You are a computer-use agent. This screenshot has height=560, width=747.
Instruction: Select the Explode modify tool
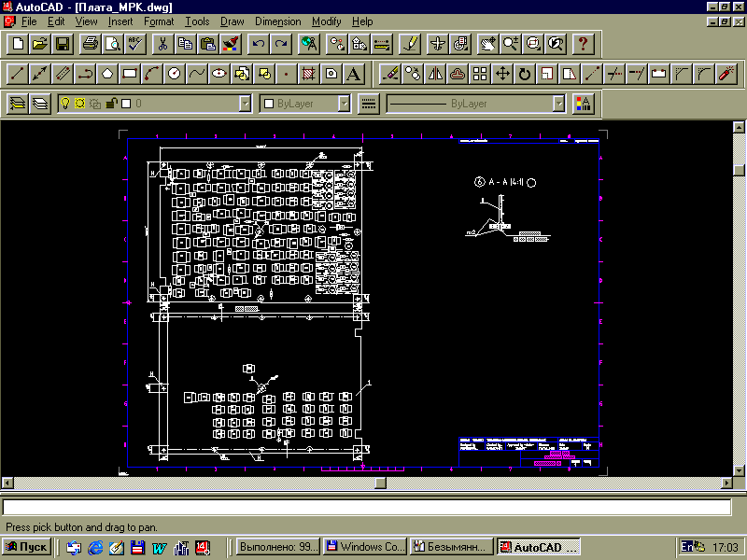(x=726, y=74)
